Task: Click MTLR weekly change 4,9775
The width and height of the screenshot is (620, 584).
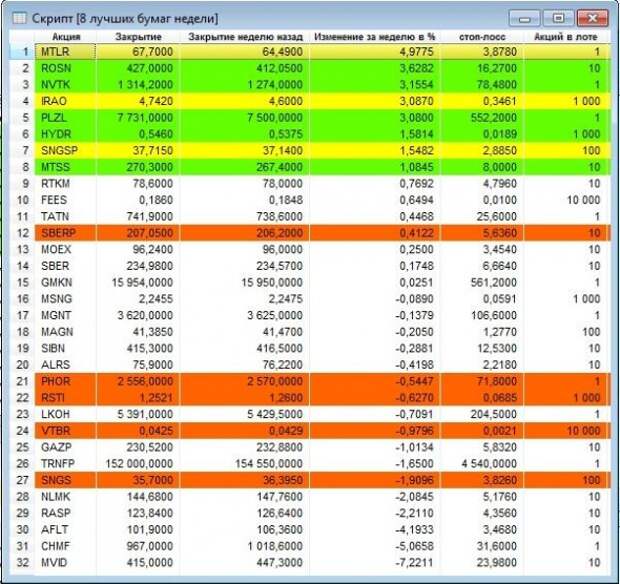Action: point(374,52)
